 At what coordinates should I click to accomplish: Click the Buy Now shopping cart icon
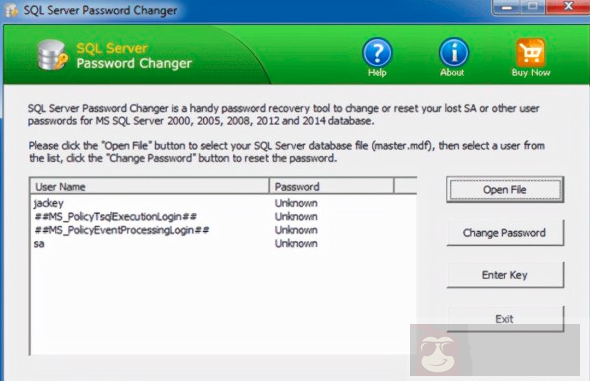tap(531, 53)
